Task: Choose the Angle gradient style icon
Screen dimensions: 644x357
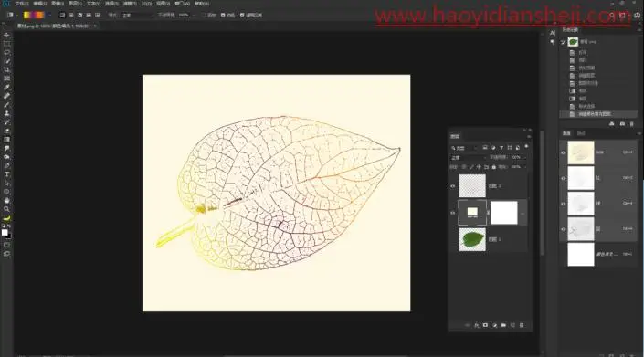Action: pos(79,16)
